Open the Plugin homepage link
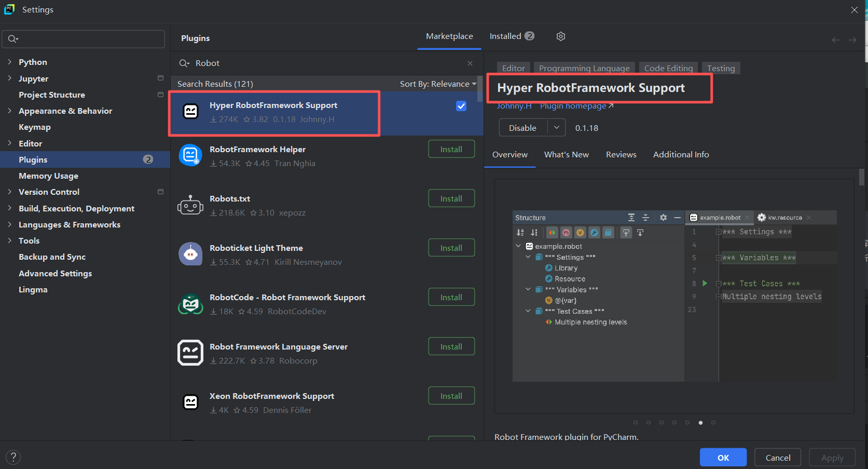The height and width of the screenshot is (469, 868). pos(576,106)
